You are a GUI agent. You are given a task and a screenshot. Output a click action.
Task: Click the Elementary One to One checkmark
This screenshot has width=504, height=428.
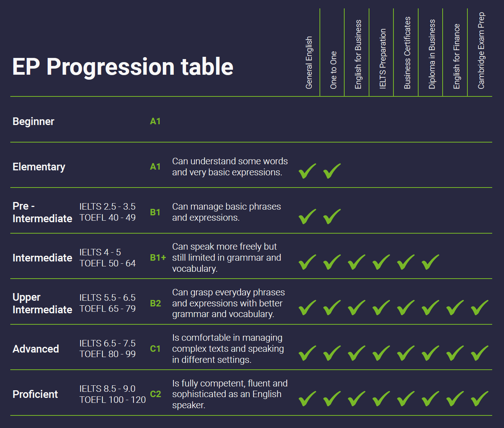coord(332,171)
